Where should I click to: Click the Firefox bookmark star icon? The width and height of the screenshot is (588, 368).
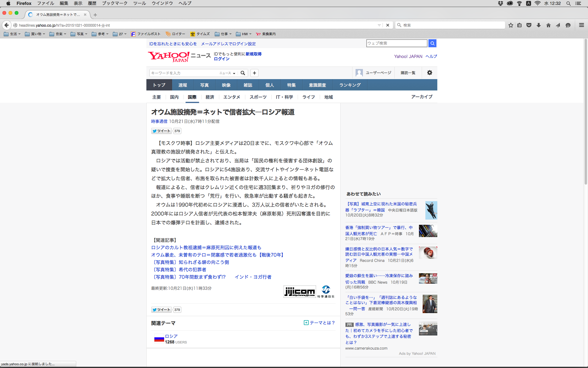point(511,25)
